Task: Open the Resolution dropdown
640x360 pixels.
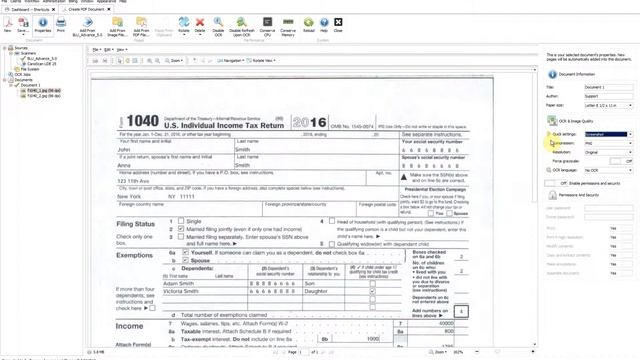Action: (609, 152)
